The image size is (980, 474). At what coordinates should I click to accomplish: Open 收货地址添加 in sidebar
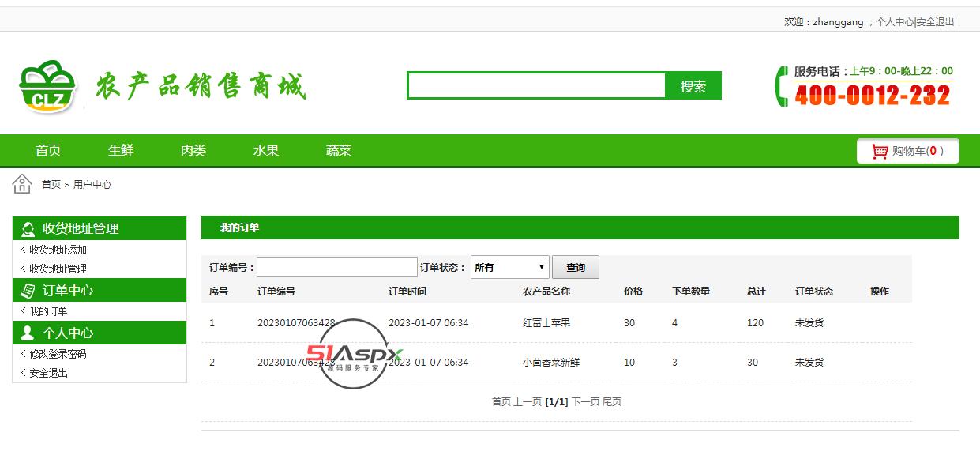[x=58, y=250]
